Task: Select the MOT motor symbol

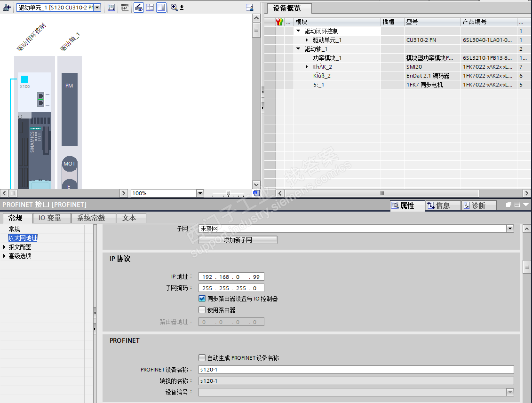Action: (70, 164)
